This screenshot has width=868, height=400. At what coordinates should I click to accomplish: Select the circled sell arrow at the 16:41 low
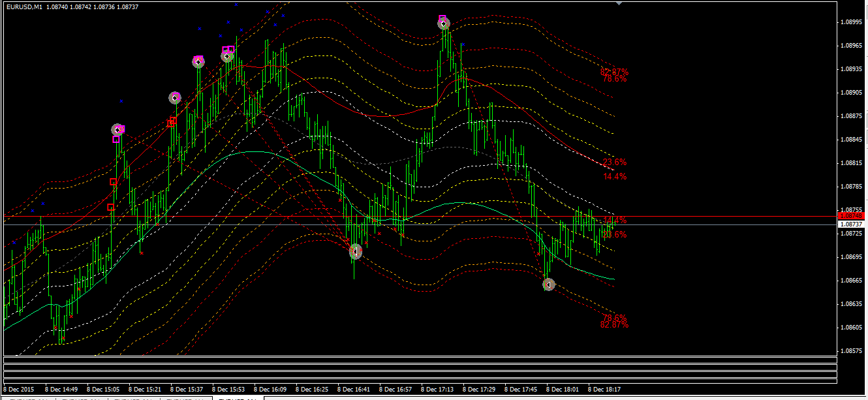pyautogui.click(x=355, y=251)
